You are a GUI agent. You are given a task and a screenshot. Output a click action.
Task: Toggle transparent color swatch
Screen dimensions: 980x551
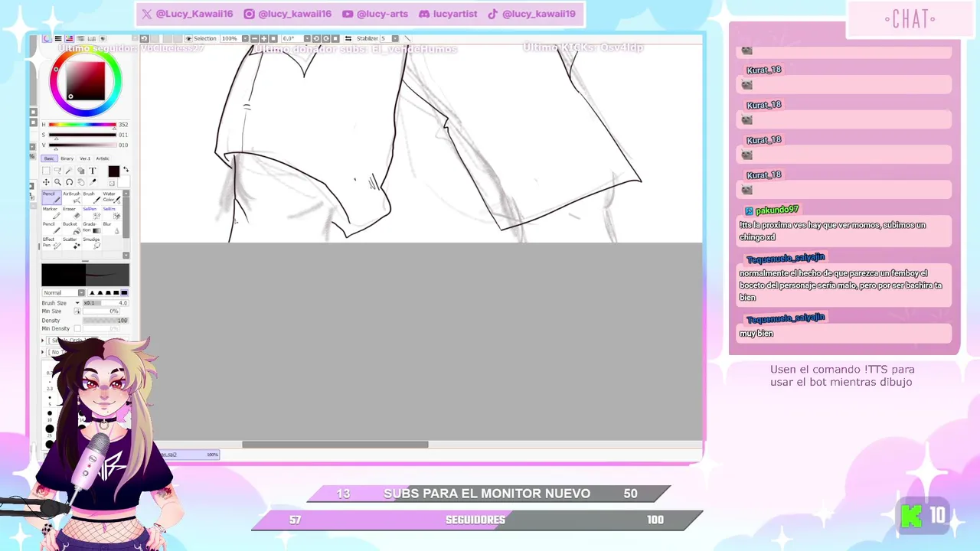tap(112, 184)
